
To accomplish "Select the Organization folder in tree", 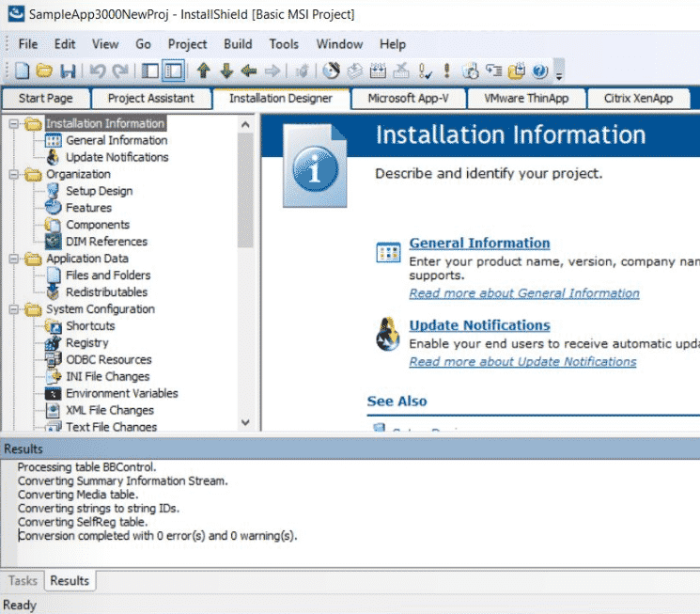I will point(78,174).
